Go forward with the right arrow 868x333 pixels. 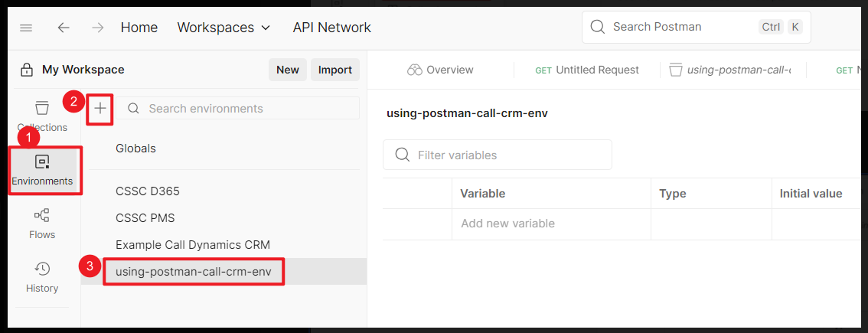[98, 28]
